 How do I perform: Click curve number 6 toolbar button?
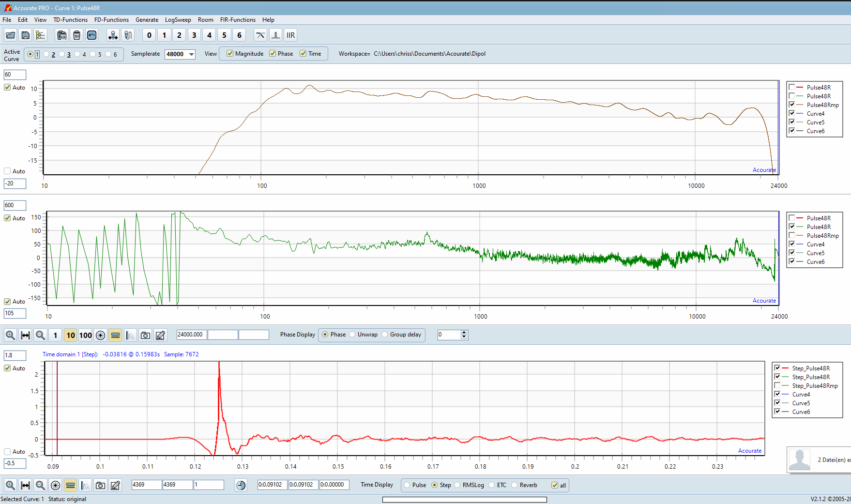[x=239, y=35]
